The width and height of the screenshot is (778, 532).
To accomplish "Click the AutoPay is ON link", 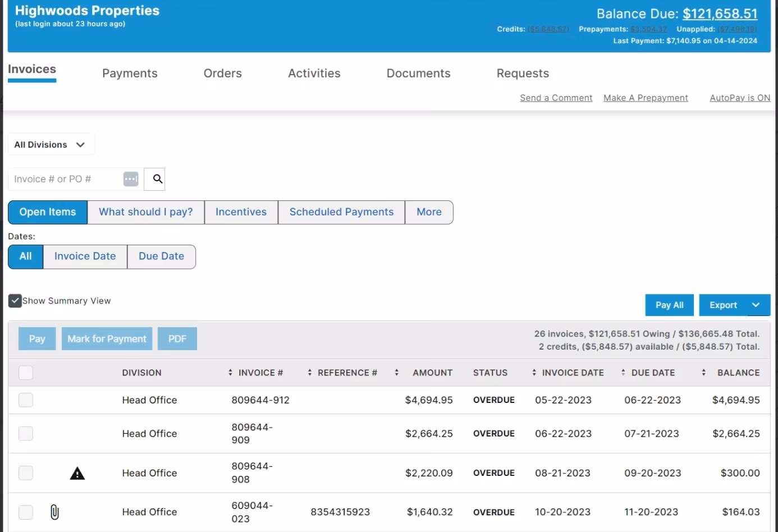I will tap(740, 98).
